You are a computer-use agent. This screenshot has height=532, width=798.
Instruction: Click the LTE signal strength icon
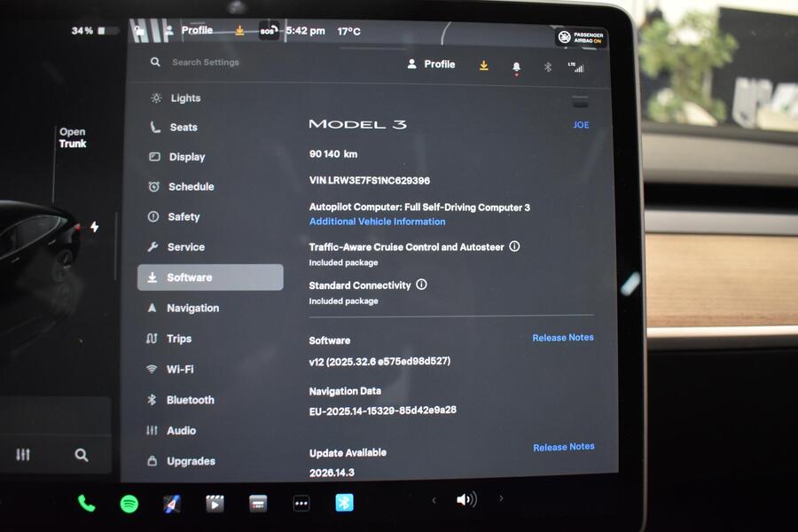click(x=575, y=66)
